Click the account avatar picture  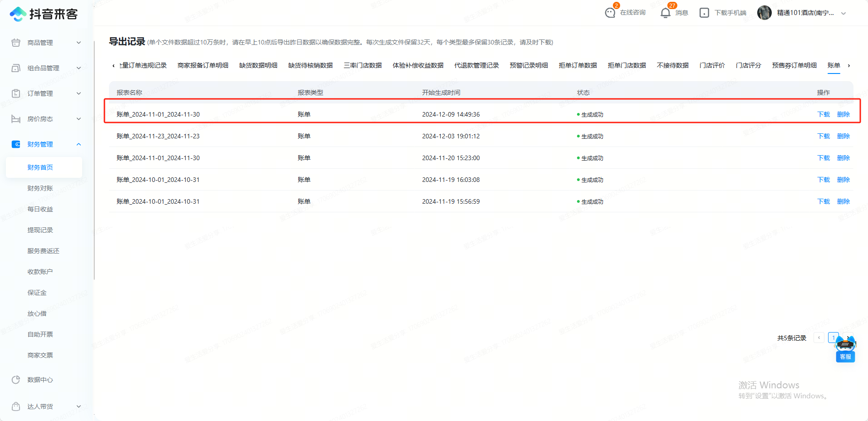(764, 13)
